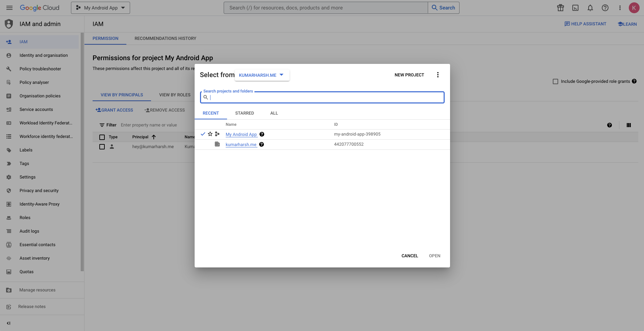Open the KUMARHARSH.ME organization dropdown
The width and height of the screenshot is (644, 331).
point(262,75)
